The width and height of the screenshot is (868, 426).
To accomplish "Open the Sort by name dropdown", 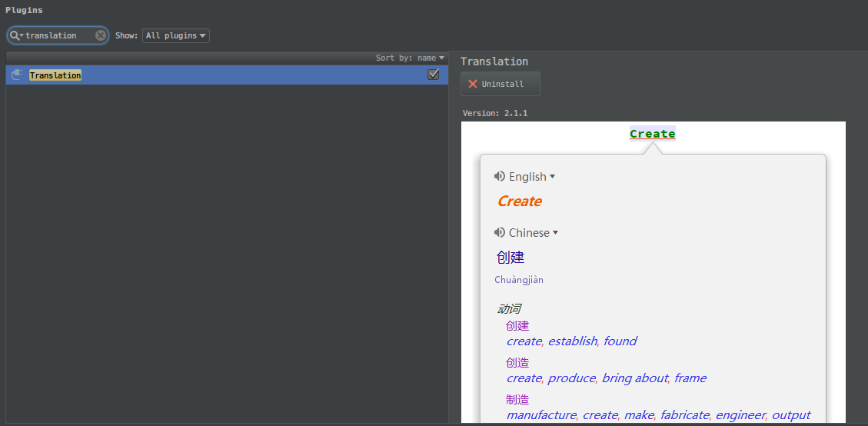I will [410, 58].
